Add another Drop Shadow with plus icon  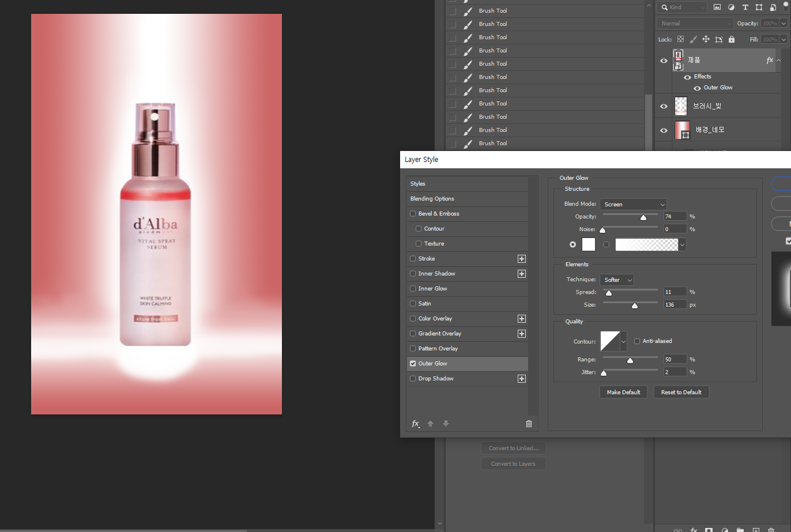pos(522,379)
